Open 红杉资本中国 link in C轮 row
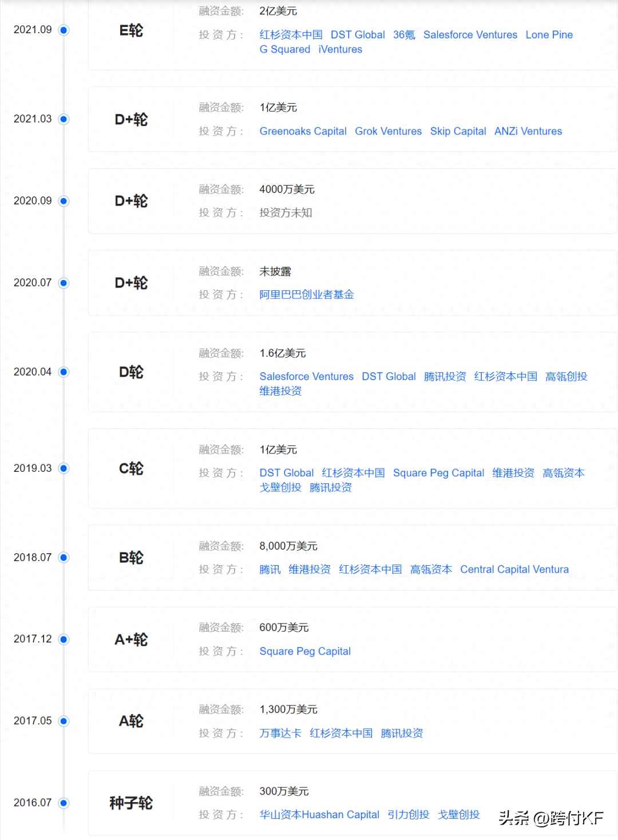618x840 pixels. point(353,473)
